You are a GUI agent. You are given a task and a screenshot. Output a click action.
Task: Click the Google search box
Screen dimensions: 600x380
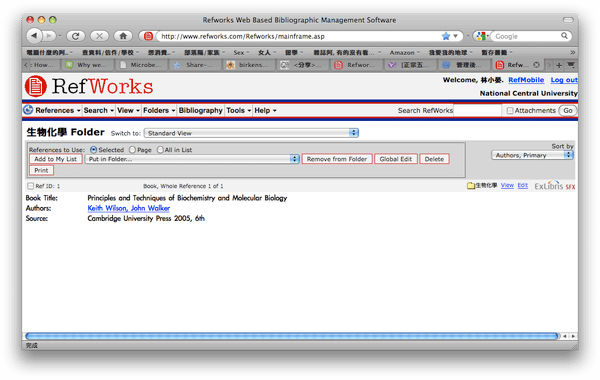click(x=526, y=36)
